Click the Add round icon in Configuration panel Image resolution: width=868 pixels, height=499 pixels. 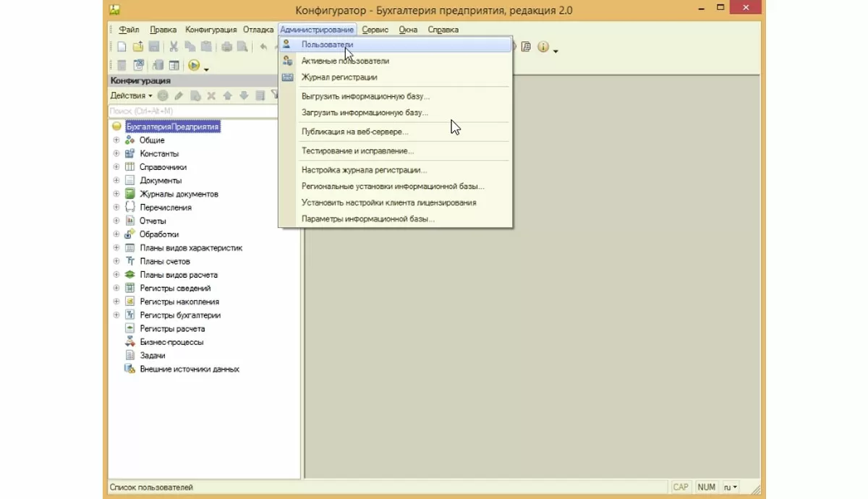(163, 95)
